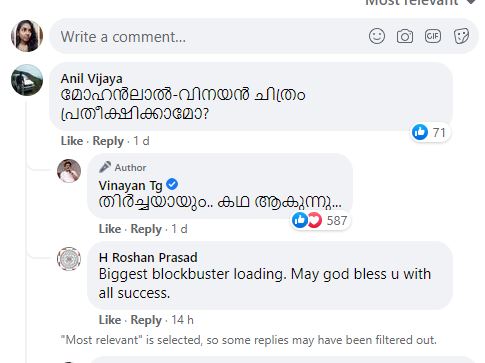Like H Roshan Prasad's comment
This screenshot has width=485, height=363.
coord(110,320)
